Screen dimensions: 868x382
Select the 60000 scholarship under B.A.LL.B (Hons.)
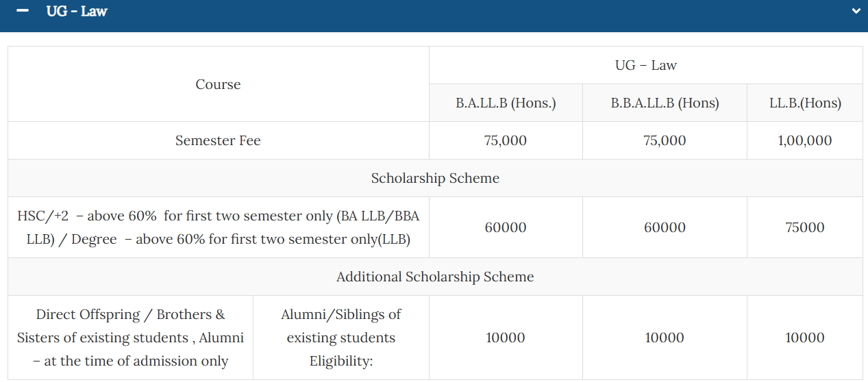(x=506, y=227)
